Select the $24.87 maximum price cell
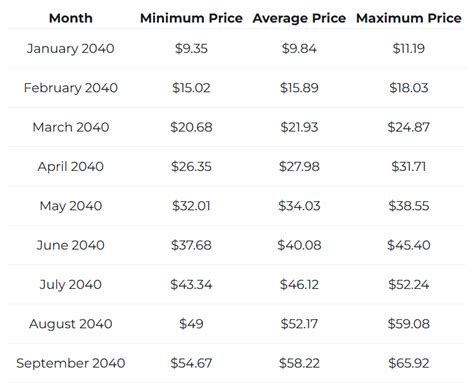 409,127
